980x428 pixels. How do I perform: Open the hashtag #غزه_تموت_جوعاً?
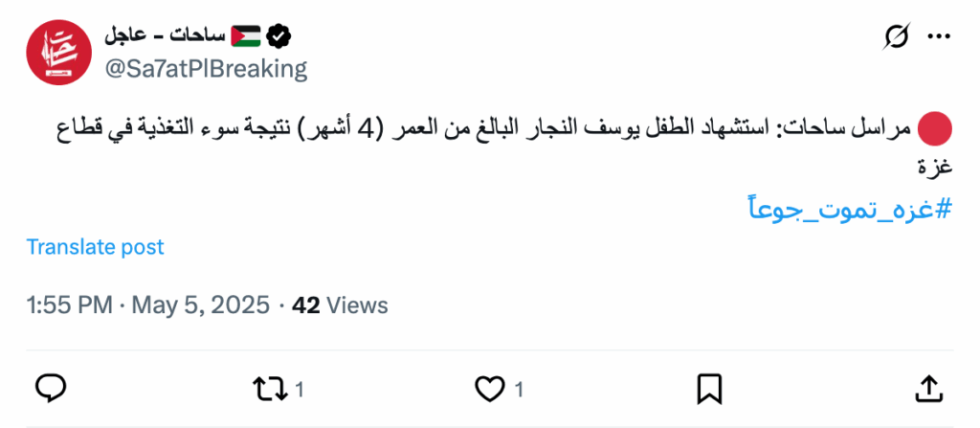click(x=847, y=207)
